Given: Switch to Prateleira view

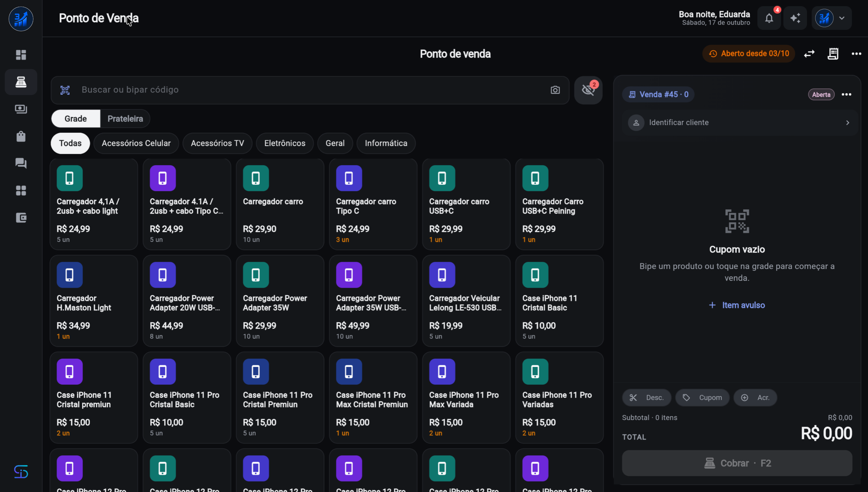Looking at the screenshot, I should point(125,119).
